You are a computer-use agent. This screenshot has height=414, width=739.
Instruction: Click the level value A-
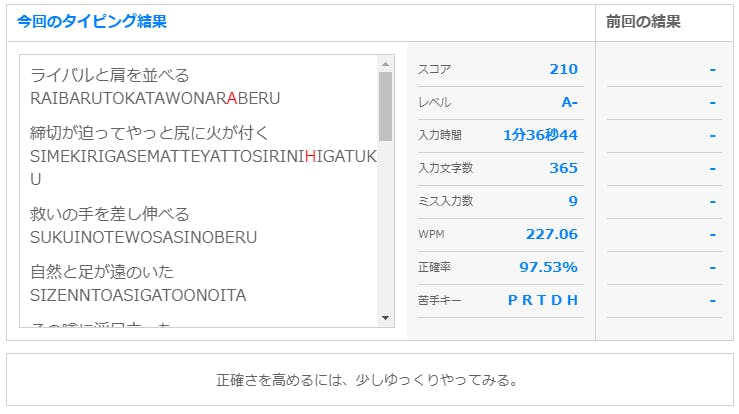569,102
